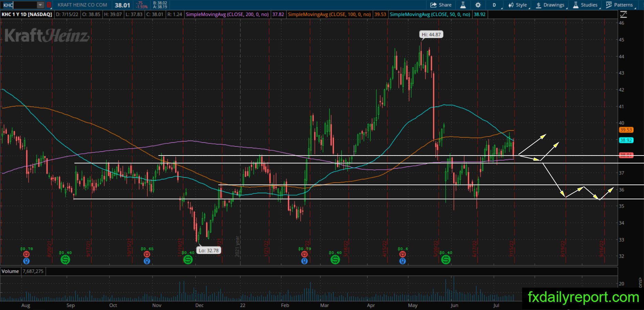Screen dimensions: 644x310
Task: Open chart settings with the gear icon
Action: tap(478, 5)
